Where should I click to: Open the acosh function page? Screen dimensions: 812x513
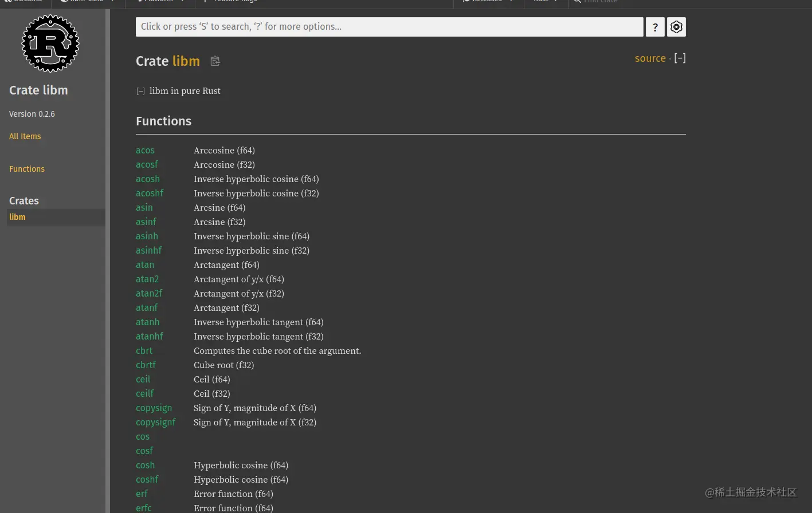[x=148, y=179]
